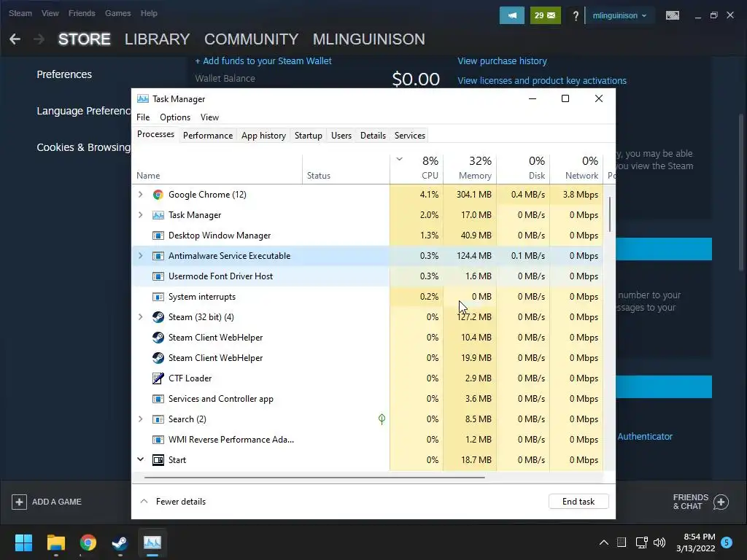Click the System interrupts icon

click(x=158, y=297)
